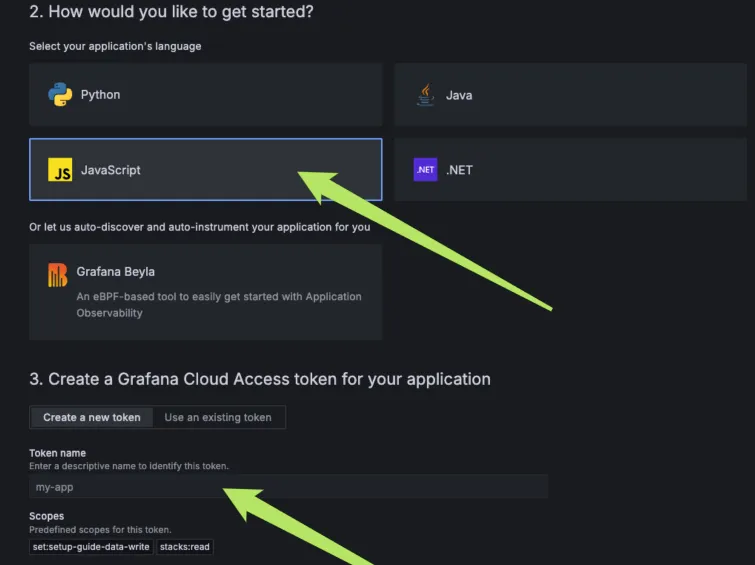Select the JavaScript language text

coord(110,170)
